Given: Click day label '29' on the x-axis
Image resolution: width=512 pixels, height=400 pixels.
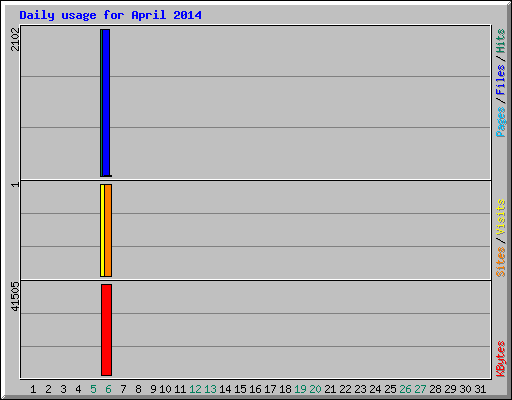Looking at the screenshot, I should (450, 389).
